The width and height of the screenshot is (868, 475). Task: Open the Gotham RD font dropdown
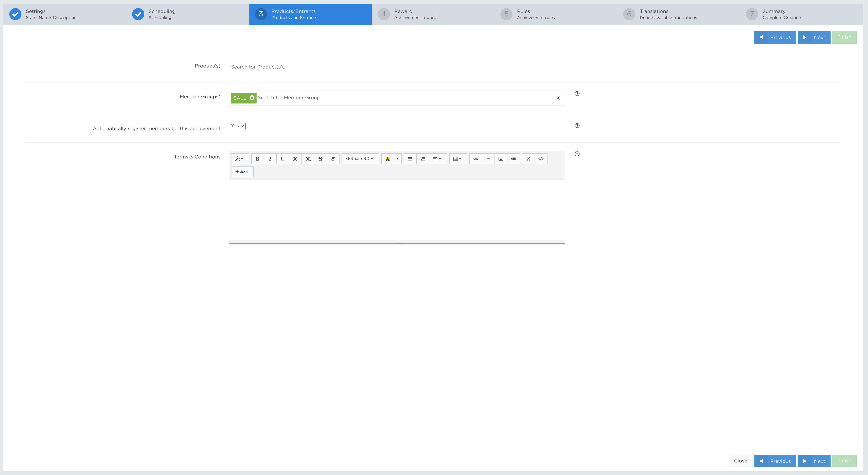point(360,158)
